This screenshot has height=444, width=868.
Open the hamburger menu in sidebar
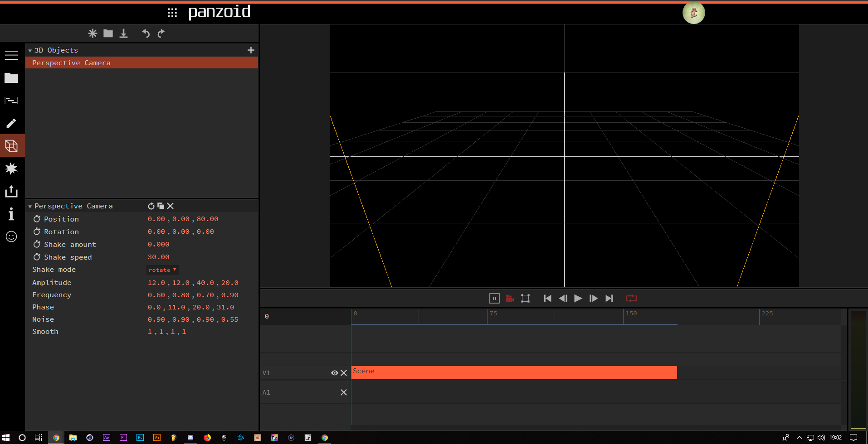click(11, 55)
